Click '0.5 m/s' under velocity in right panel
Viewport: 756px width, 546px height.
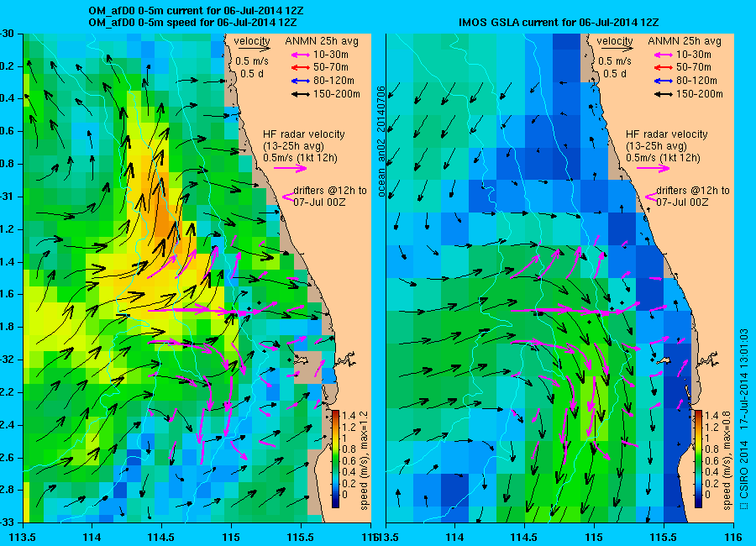click(615, 61)
